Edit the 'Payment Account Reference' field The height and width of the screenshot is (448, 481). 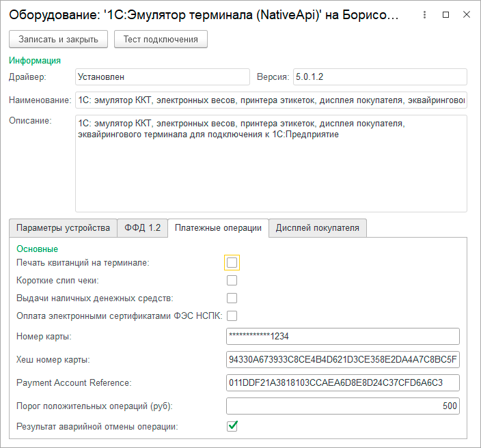343,382
